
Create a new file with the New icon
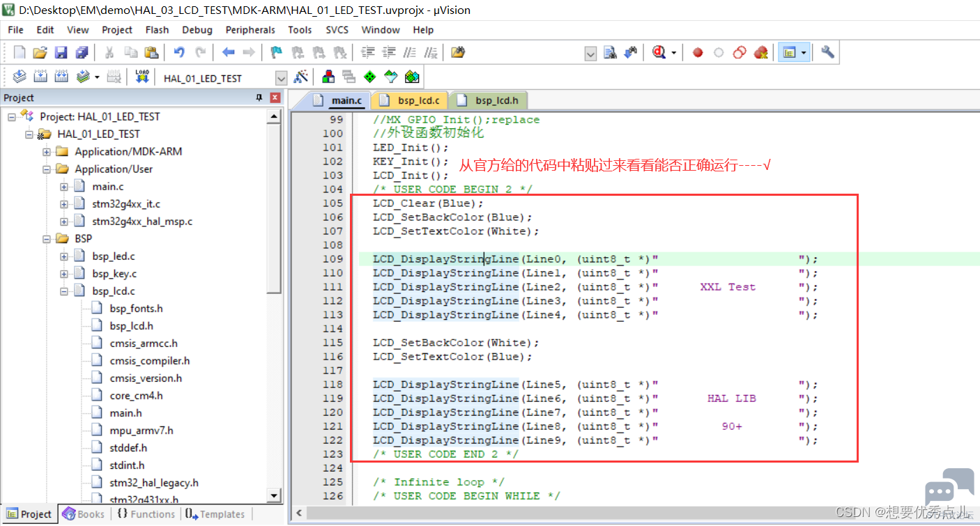tap(20, 53)
